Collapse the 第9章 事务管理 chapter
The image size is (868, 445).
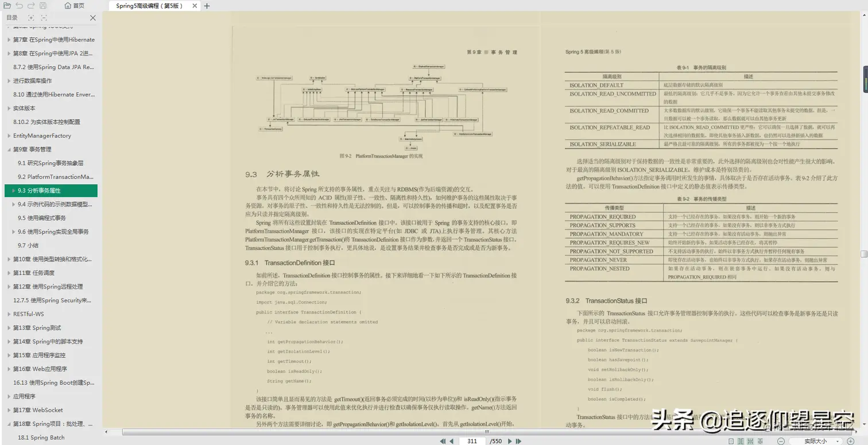[10, 149]
